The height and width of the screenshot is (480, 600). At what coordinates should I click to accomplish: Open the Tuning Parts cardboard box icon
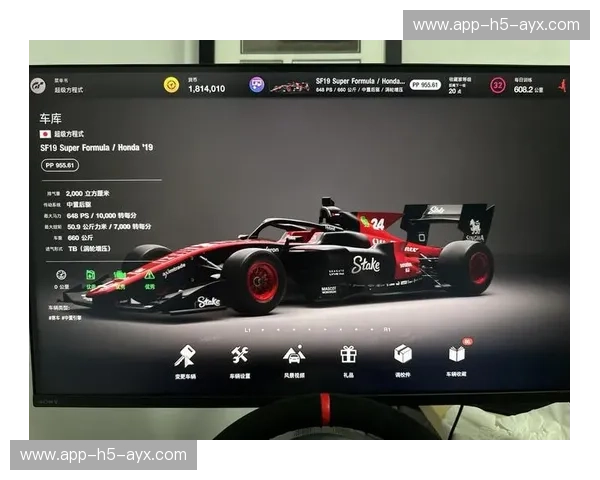tap(403, 353)
